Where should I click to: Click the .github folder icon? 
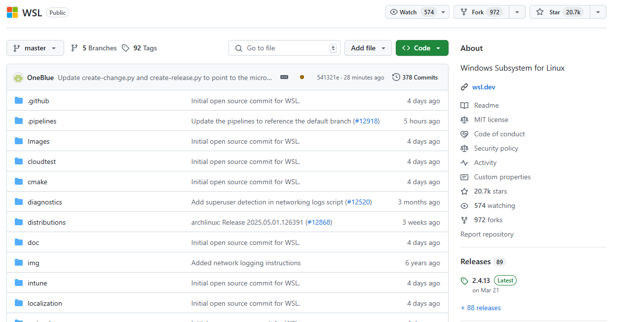click(19, 101)
